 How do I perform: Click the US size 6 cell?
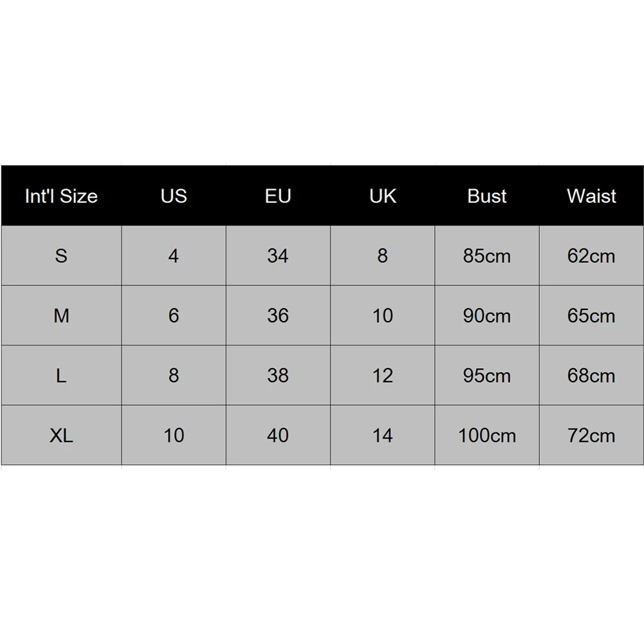174,316
